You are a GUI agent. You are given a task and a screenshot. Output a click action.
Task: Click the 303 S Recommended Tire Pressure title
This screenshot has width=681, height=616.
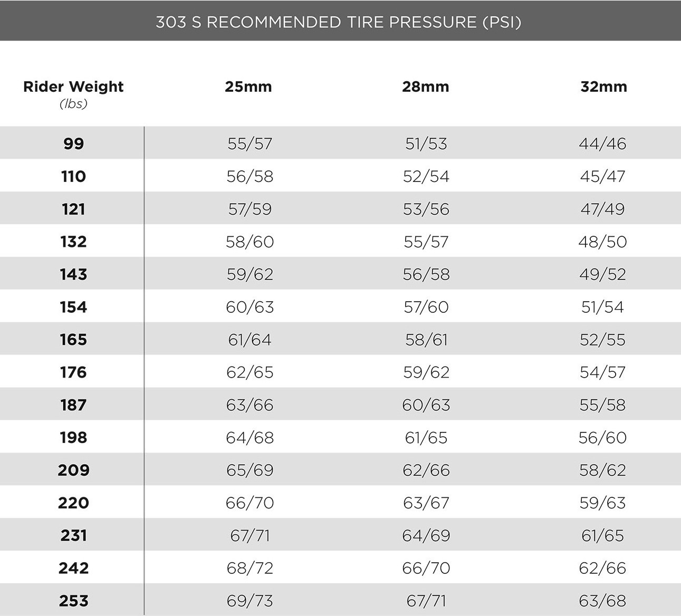click(338, 22)
